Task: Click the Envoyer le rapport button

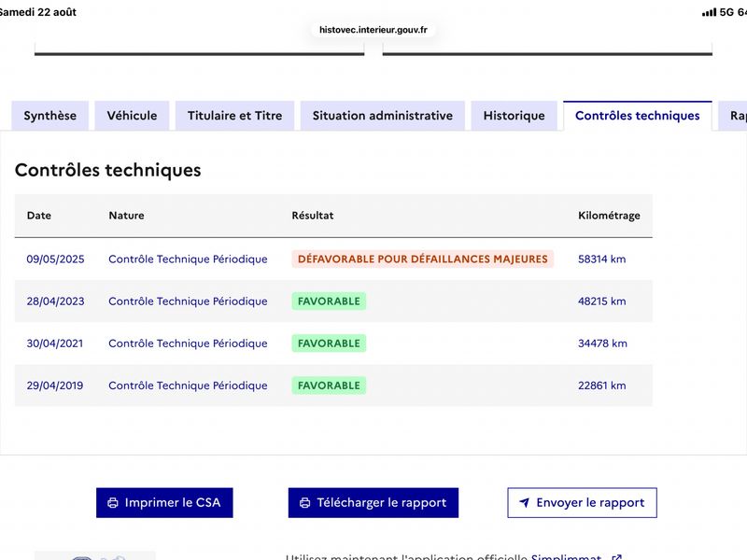Action: pyautogui.click(x=582, y=502)
